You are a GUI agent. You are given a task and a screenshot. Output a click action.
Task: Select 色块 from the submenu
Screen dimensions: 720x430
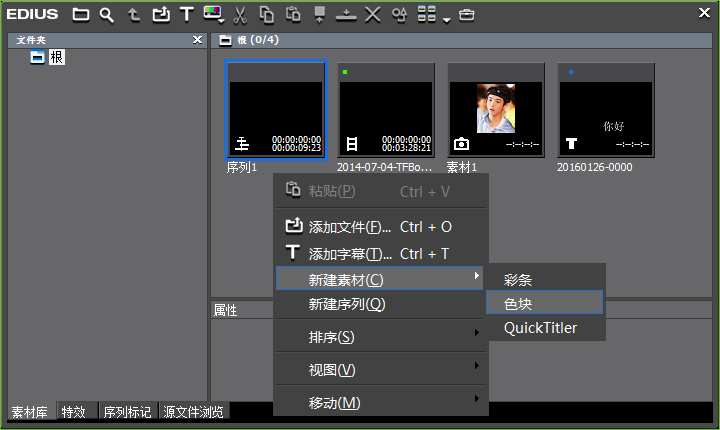coord(545,303)
